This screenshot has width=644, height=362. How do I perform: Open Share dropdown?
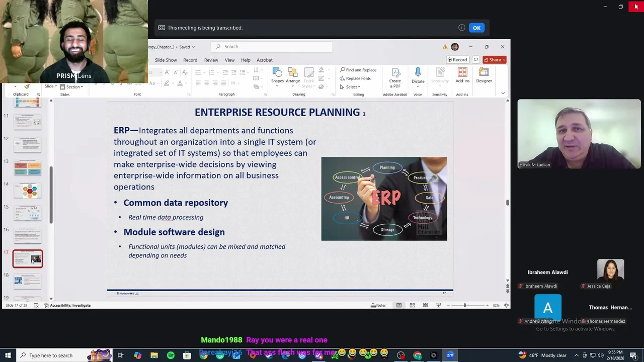pyautogui.click(x=494, y=60)
